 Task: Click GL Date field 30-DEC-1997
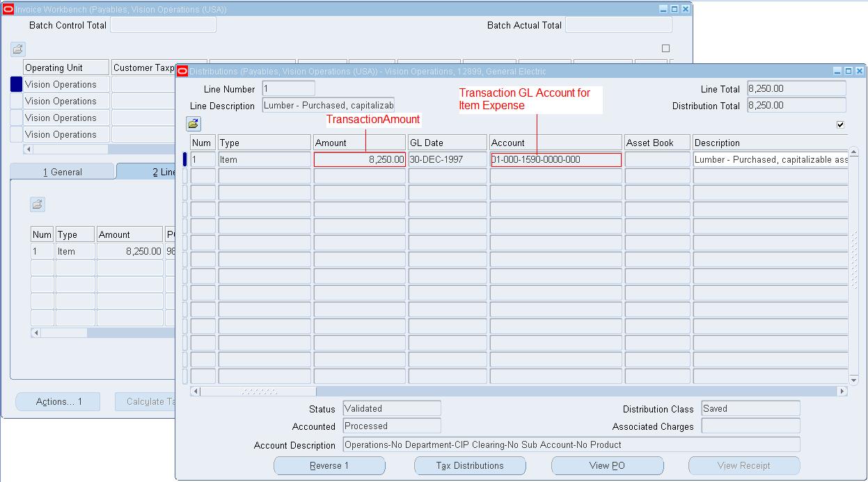(448, 159)
